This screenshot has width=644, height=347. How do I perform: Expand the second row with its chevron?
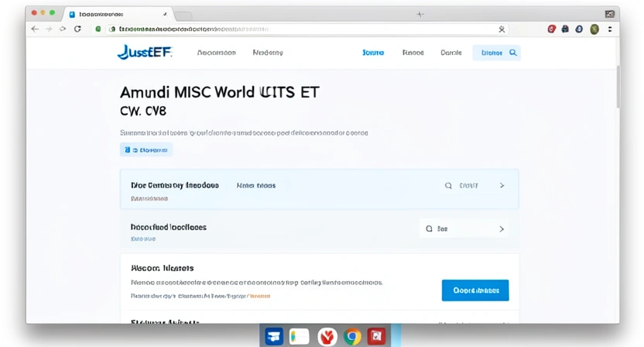coord(502,229)
